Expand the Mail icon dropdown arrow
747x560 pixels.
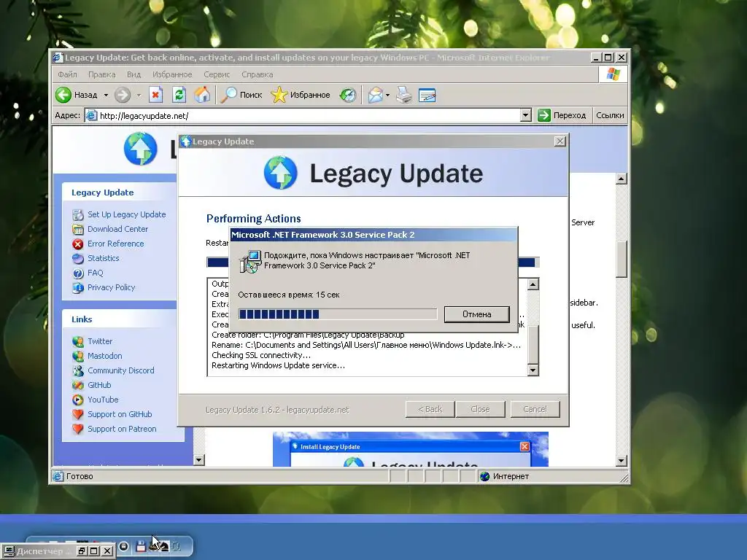tap(388, 96)
